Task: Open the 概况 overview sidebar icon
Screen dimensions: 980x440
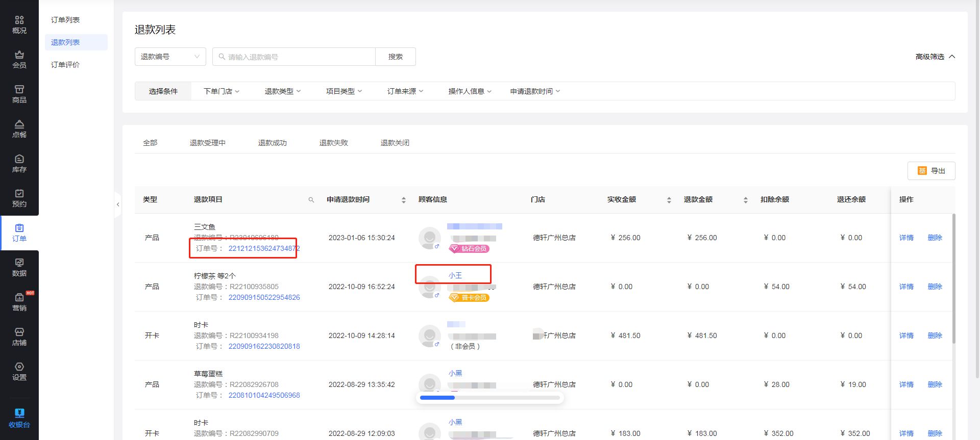Action: pos(19,24)
